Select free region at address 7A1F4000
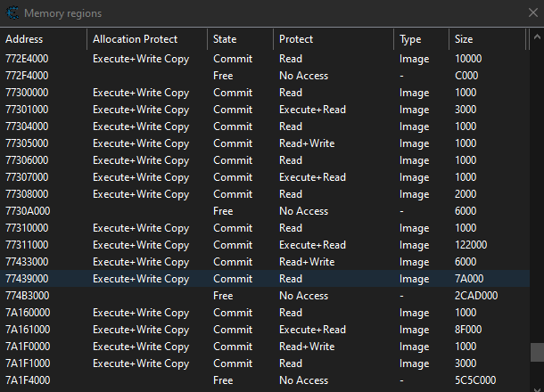The width and height of the screenshot is (544, 392). click(x=27, y=380)
